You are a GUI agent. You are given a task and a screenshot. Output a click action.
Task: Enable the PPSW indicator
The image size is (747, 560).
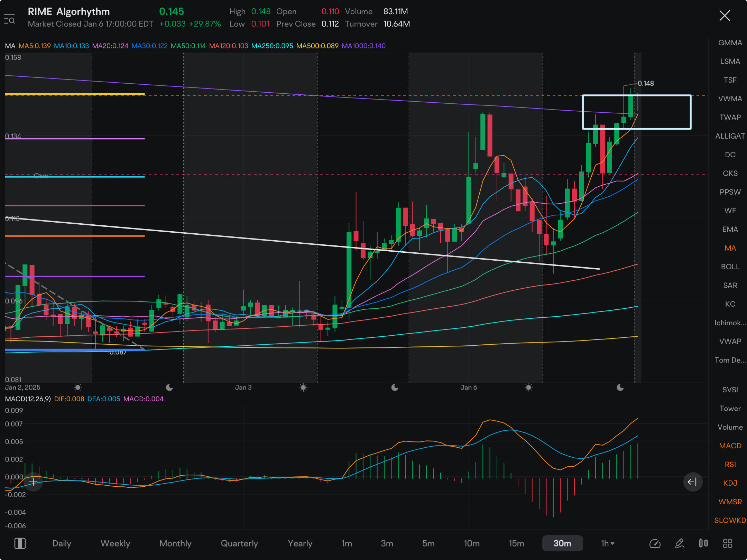click(x=730, y=192)
